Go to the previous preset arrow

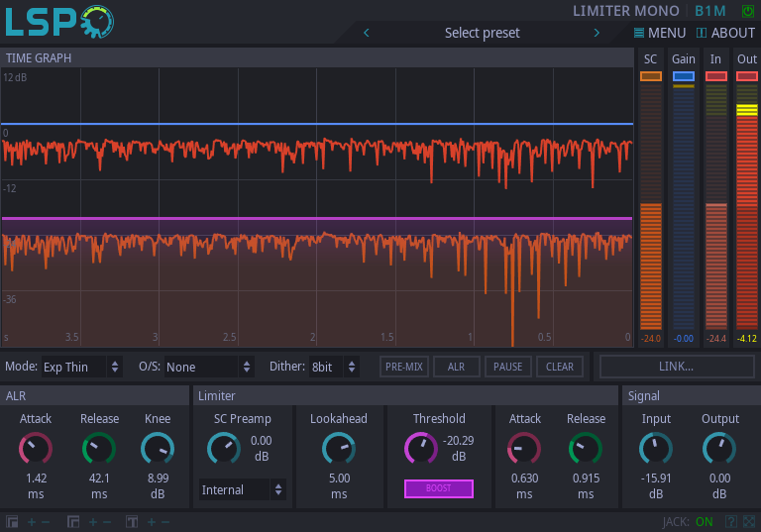367,33
